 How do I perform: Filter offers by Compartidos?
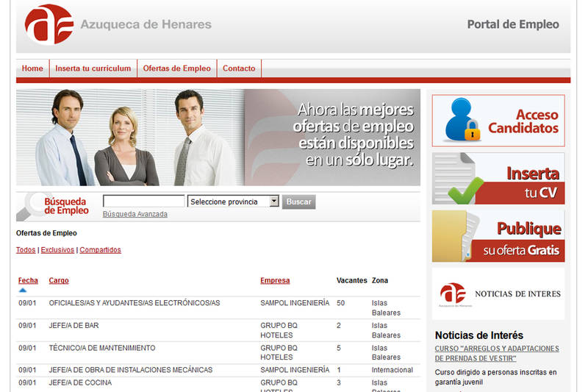(x=100, y=250)
